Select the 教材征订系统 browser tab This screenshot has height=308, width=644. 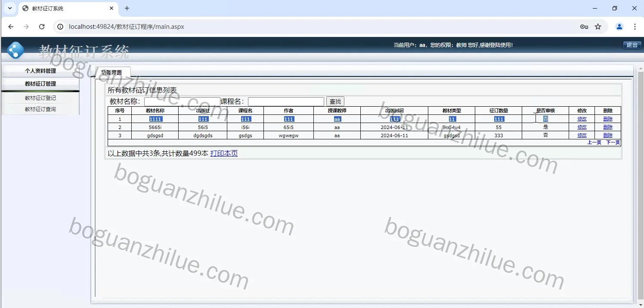(68, 8)
